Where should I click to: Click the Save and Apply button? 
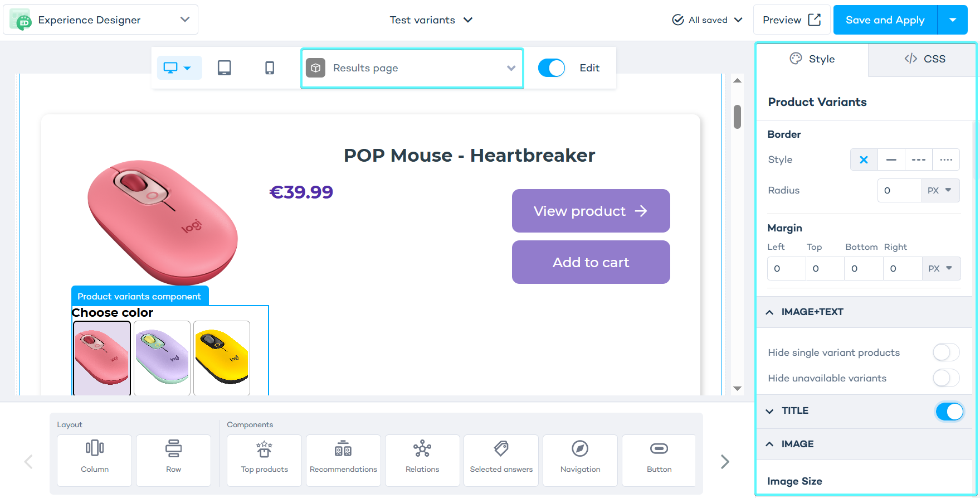(885, 20)
